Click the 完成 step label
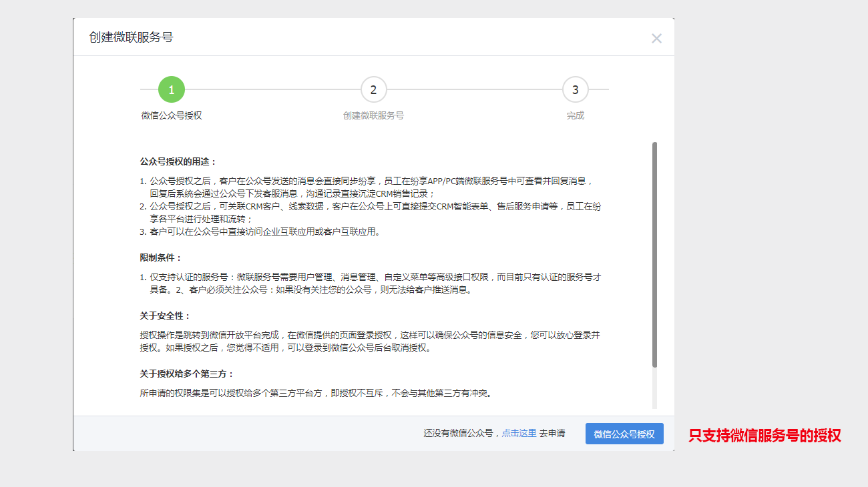 tap(575, 115)
